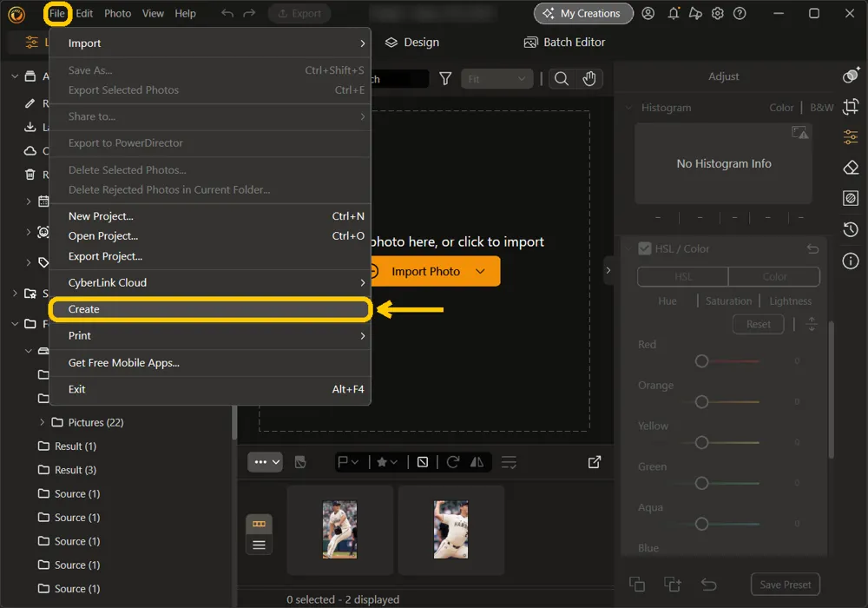Click the Red slider handle

pyautogui.click(x=701, y=361)
